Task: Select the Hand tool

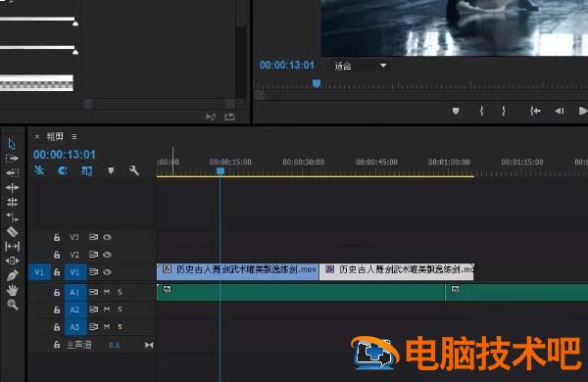Action: 13,290
